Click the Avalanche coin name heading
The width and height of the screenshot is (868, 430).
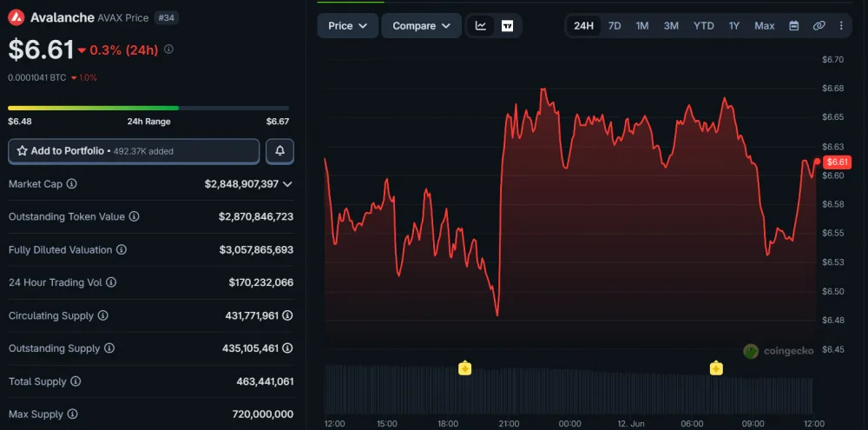tap(62, 17)
